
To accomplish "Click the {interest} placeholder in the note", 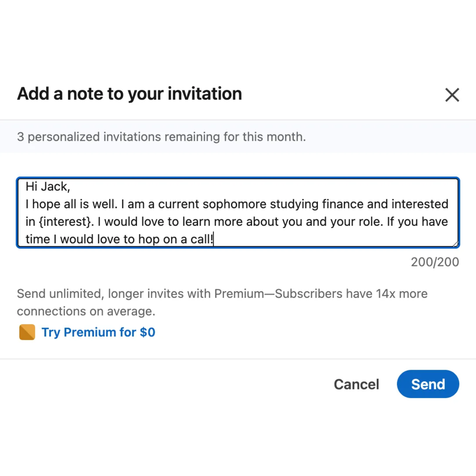I will [65, 221].
